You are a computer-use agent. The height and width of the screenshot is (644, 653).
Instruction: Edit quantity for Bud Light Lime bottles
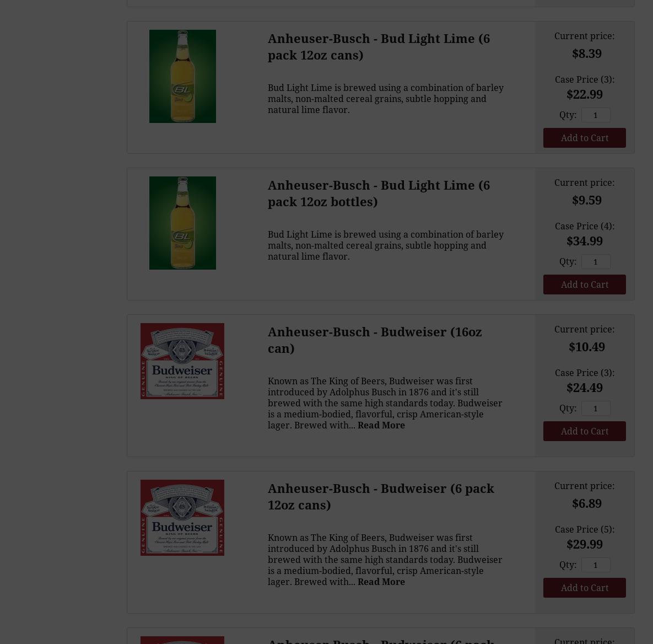click(x=596, y=261)
